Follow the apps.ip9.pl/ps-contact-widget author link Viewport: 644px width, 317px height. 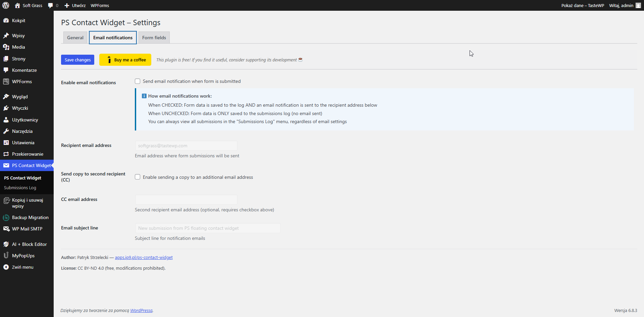tap(144, 257)
